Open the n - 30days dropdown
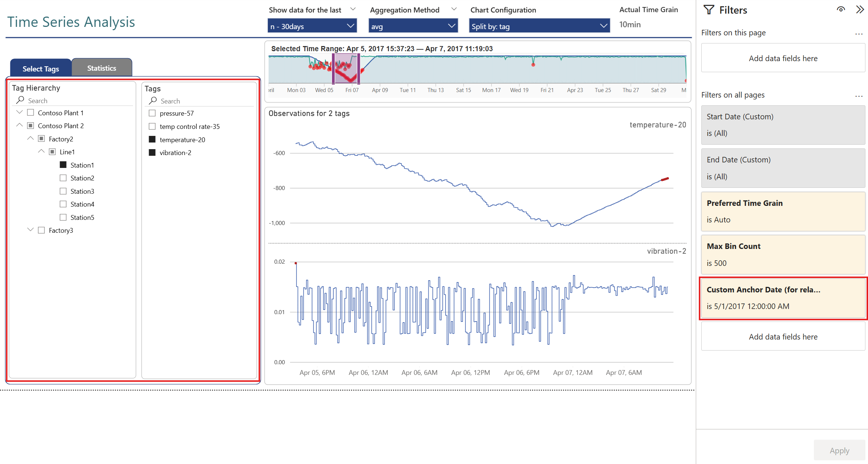Image resolution: width=868 pixels, height=464 pixels. point(312,26)
